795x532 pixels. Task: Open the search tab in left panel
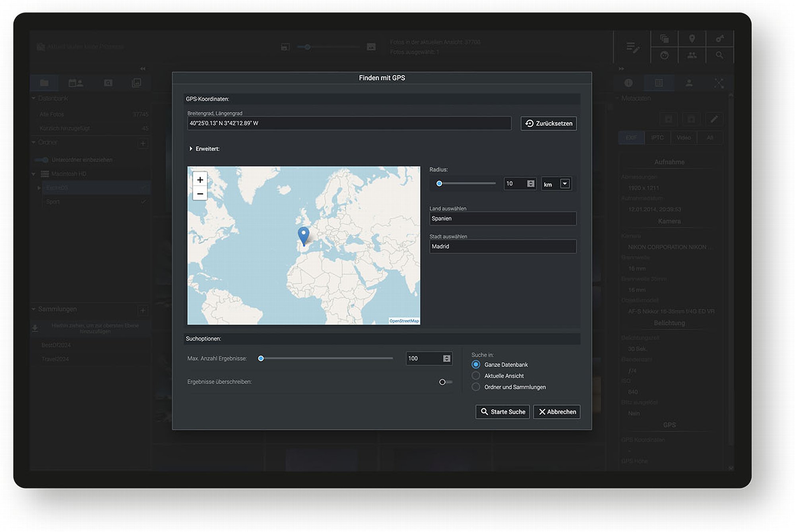[108, 83]
